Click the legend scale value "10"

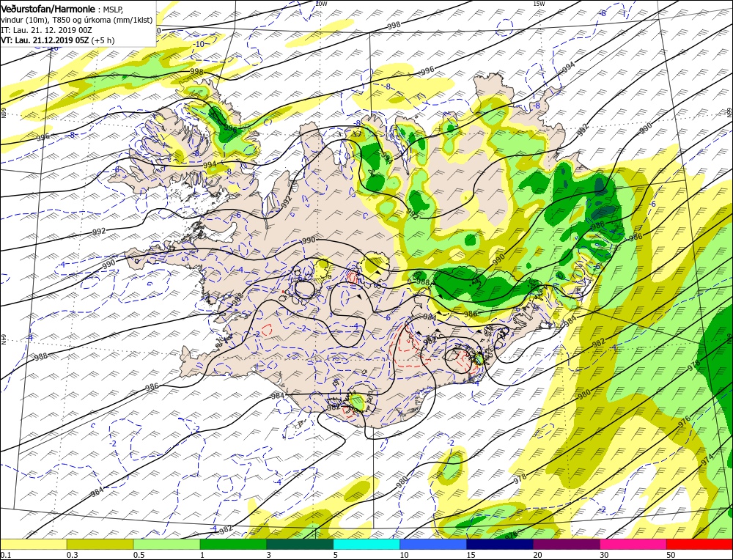405,555
